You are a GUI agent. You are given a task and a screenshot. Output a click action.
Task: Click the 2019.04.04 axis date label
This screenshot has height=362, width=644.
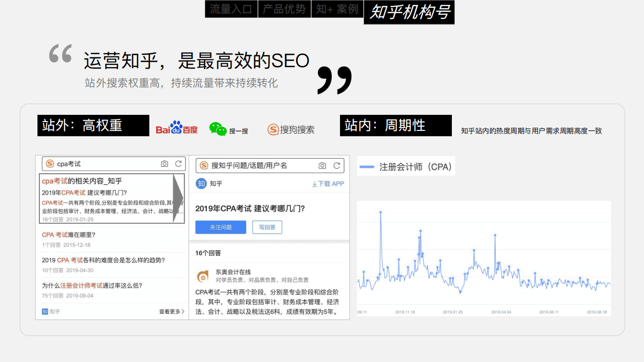click(x=501, y=312)
